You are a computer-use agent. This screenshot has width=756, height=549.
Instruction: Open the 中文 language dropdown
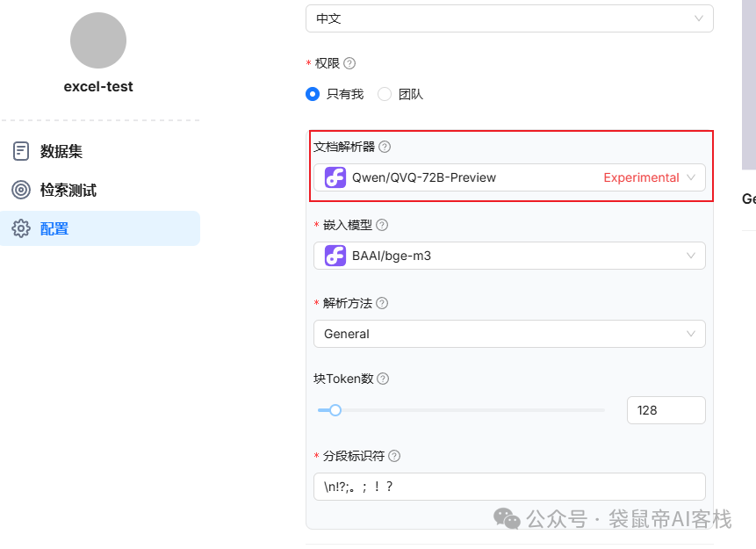pos(509,18)
